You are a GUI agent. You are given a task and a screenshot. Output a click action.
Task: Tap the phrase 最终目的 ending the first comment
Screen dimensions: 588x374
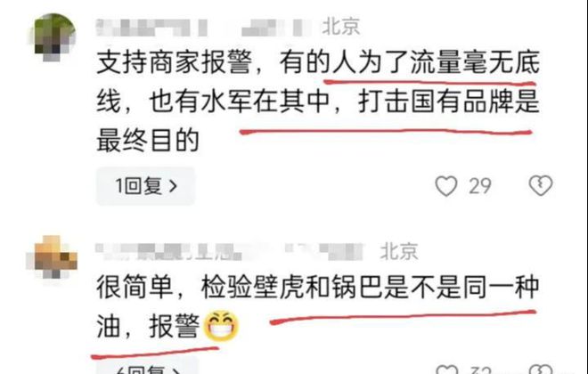pyautogui.click(x=148, y=140)
